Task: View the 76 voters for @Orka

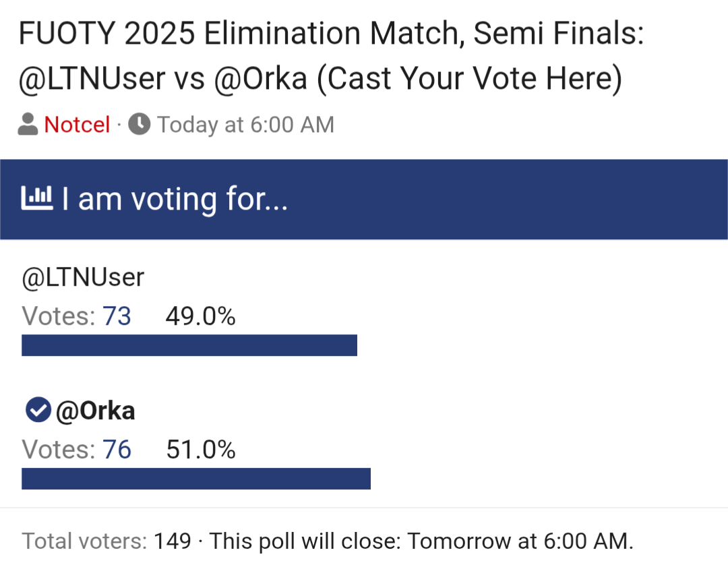Action: coord(117,450)
